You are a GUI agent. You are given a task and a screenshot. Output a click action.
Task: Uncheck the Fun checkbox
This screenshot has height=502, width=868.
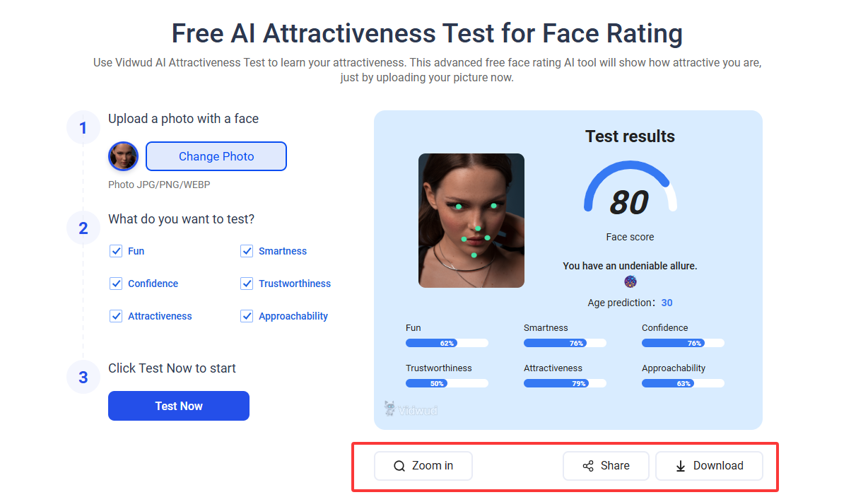click(116, 251)
